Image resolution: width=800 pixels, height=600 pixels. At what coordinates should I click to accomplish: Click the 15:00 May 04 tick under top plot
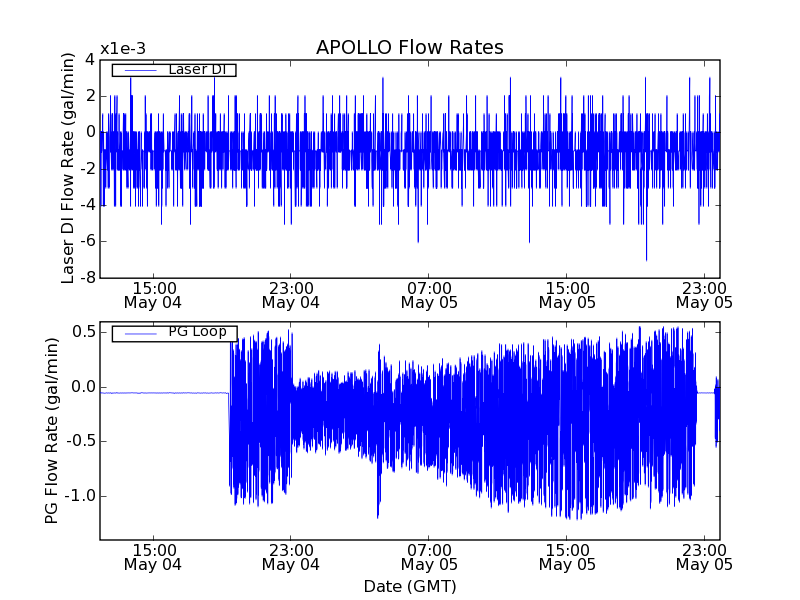152,294
